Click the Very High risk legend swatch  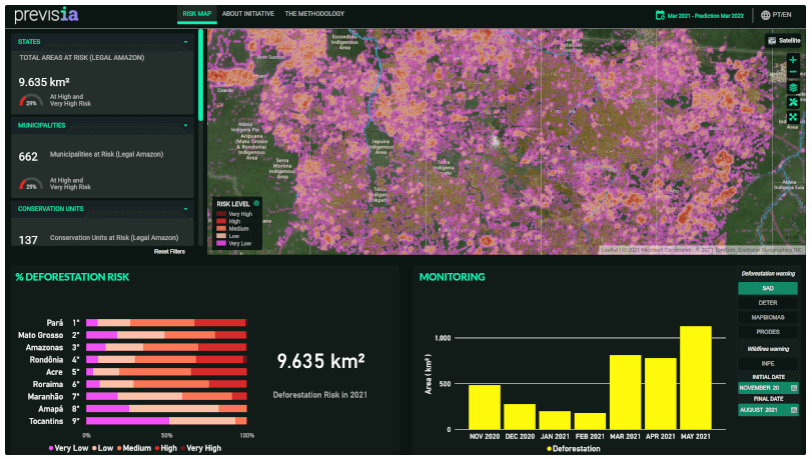point(222,213)
